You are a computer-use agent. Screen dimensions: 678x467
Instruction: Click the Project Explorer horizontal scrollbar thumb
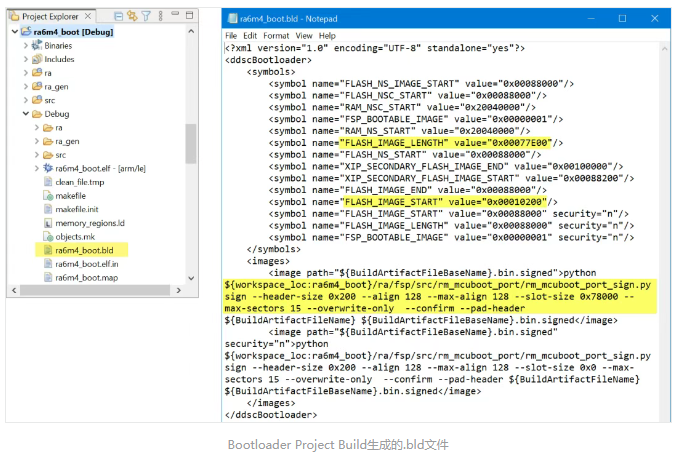(x=95, y=291)
